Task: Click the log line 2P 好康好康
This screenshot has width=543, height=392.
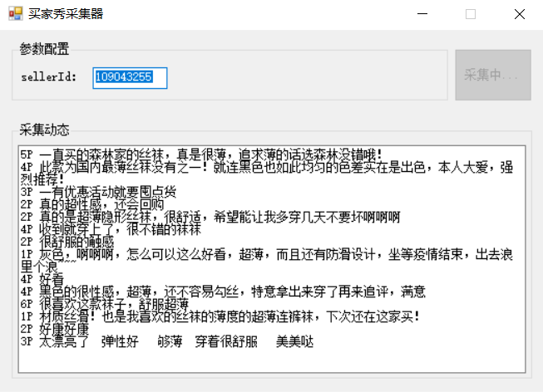Action: [55, 329]
